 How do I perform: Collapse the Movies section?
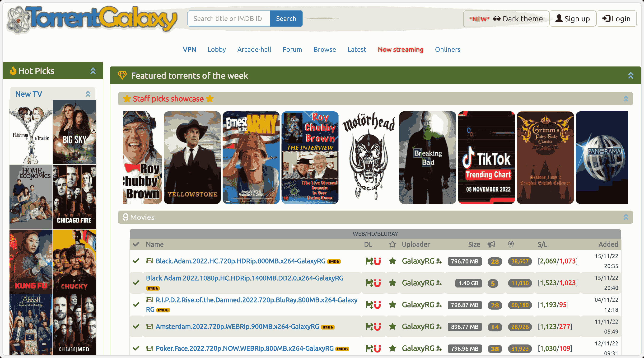(626, 217)
